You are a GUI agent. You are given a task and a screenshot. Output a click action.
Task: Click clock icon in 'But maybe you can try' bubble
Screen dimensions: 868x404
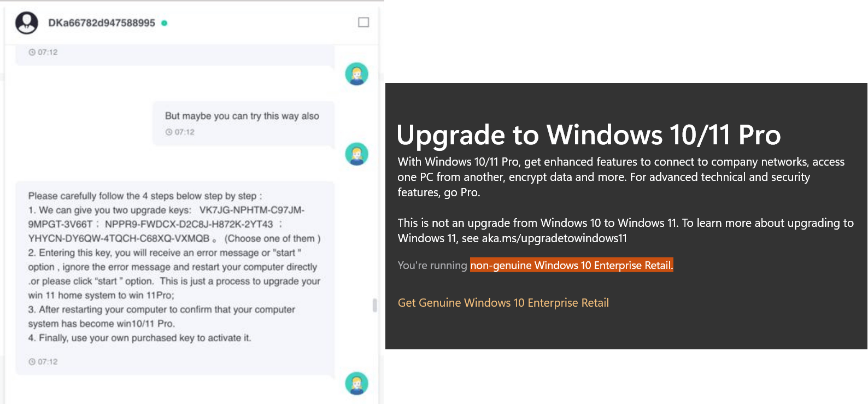point(169,132)
